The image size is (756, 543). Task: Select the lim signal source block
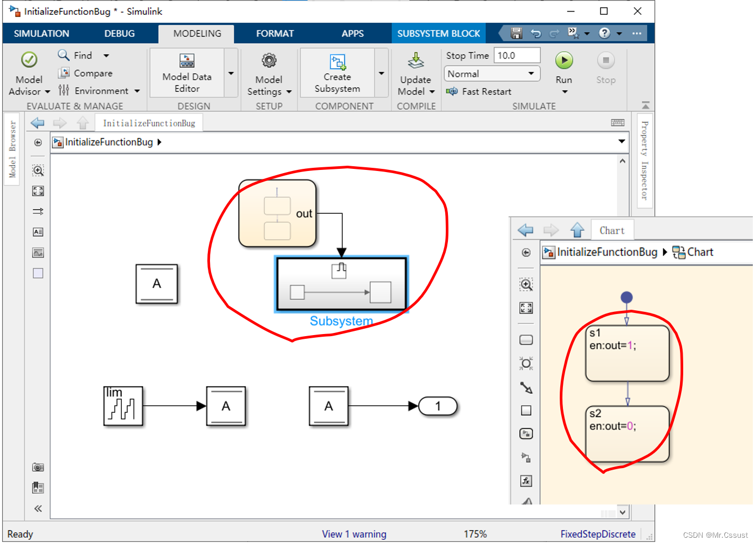click(123, 406)
